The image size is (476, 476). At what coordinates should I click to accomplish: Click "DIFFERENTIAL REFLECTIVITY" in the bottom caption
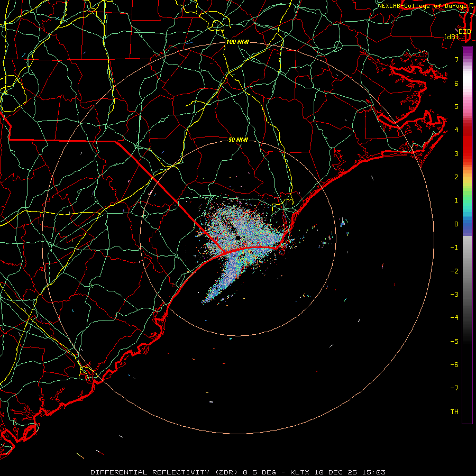pyautogui.click(x=150, y=472)
